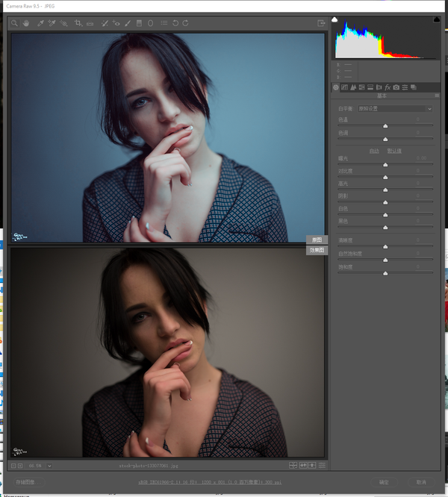Image resolution: width=448 pixels, height=497 pixels.
Task: Select the Red Eye Removal tool
Action: pyautogui.click(x=116, y=23)
